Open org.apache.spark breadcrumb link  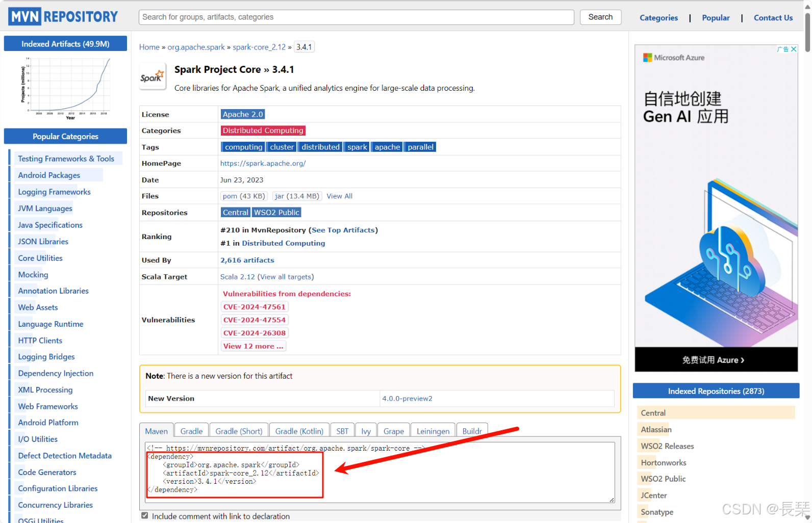click(x=196, y=47)
